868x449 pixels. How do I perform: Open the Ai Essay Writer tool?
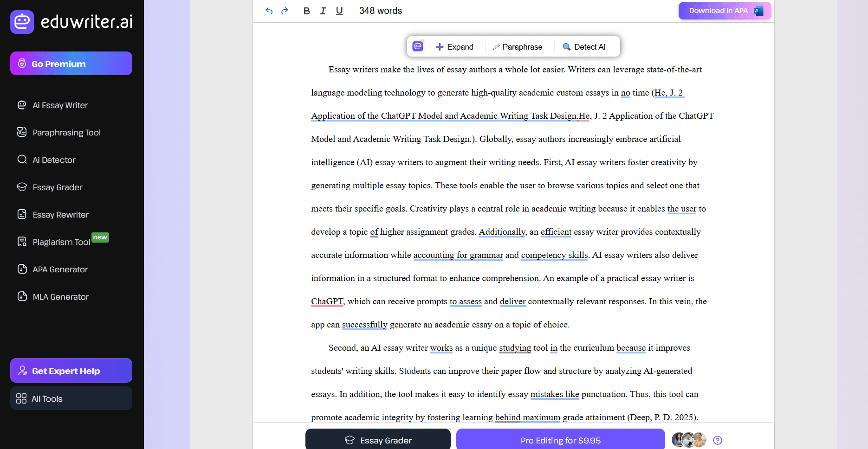point(60,105)
